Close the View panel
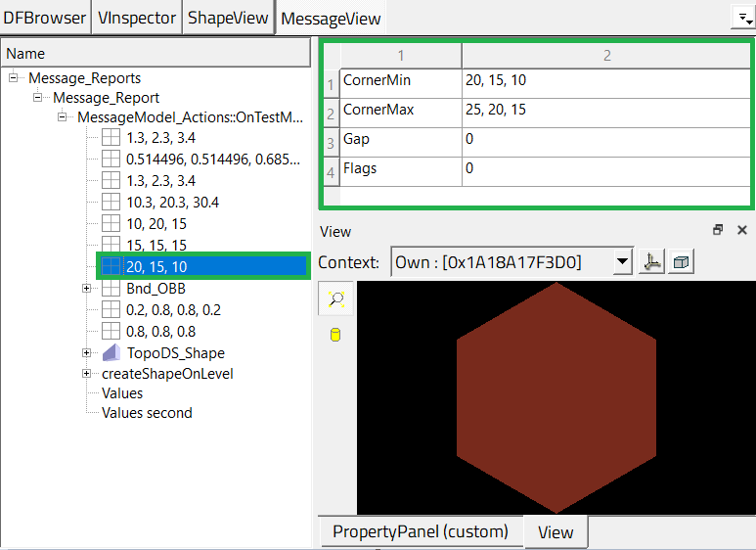The width and height of the screenshot is (756, 550). point(741,231)
